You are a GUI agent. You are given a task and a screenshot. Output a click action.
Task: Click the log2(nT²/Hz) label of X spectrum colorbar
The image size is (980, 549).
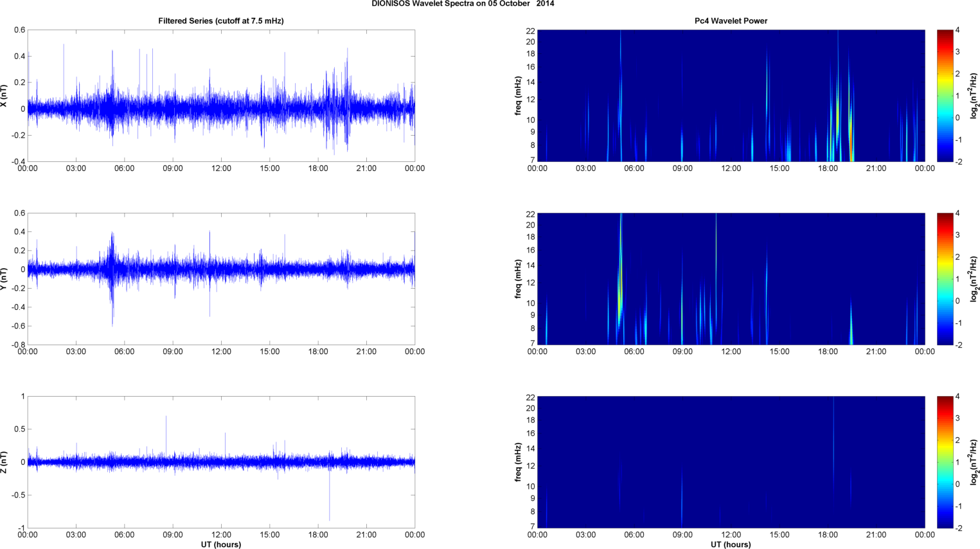pos(974,96)
